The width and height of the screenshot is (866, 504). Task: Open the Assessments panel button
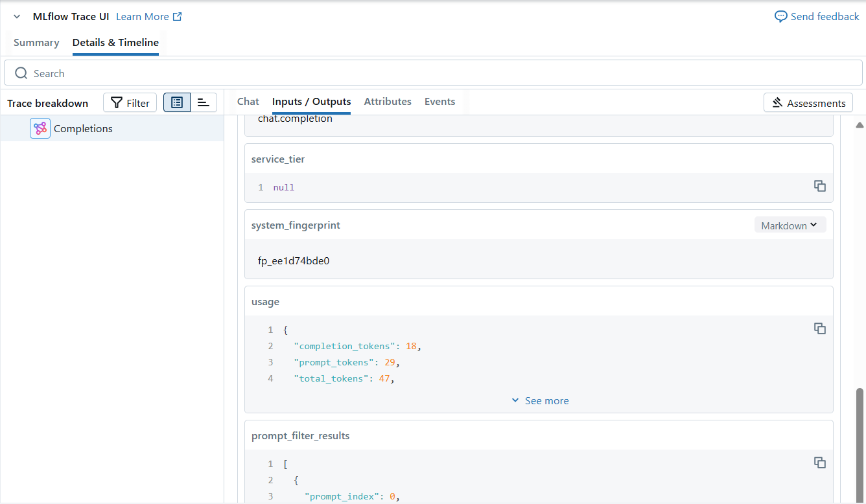point(808,103)
